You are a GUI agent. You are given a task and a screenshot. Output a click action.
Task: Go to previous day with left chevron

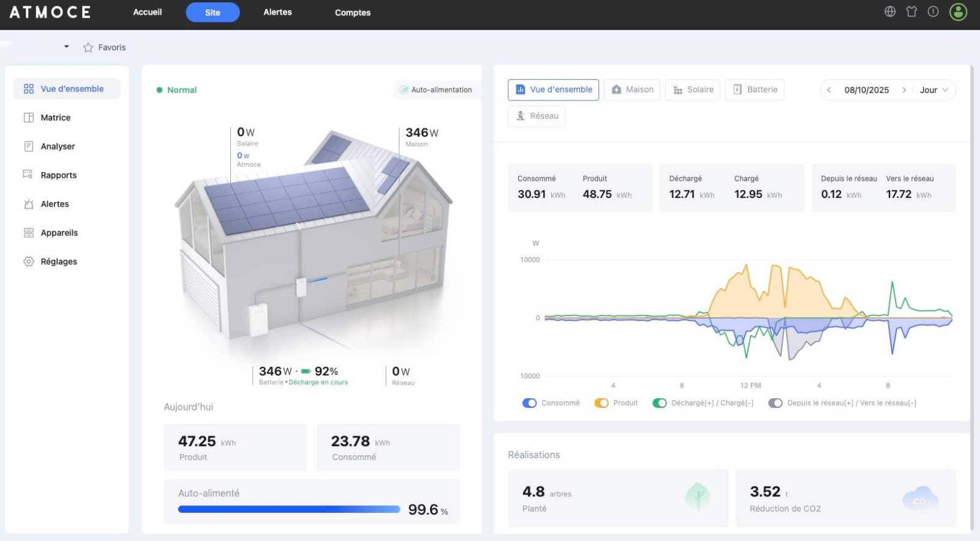point(829,90)
